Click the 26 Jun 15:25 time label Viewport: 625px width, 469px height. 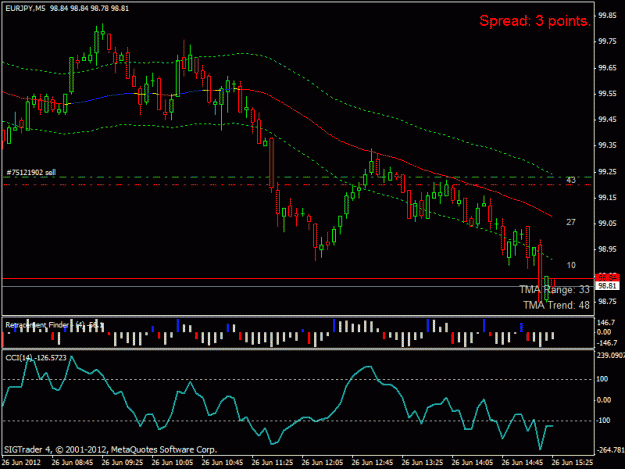tap(572, 463)
